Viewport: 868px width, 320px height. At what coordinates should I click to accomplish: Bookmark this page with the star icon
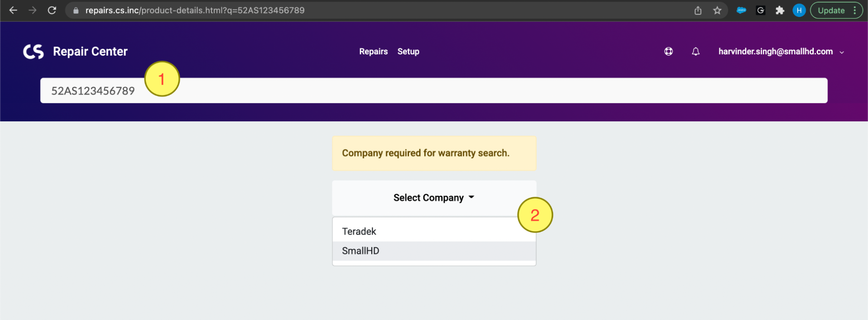pos(717,10)
